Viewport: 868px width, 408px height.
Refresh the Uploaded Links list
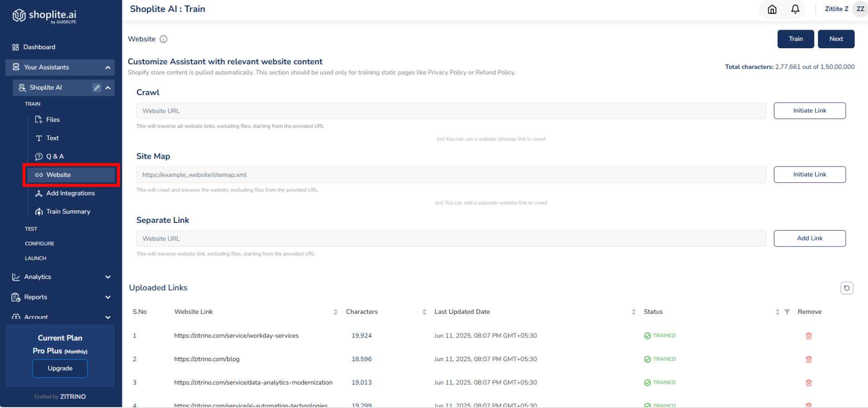[847, 288]
